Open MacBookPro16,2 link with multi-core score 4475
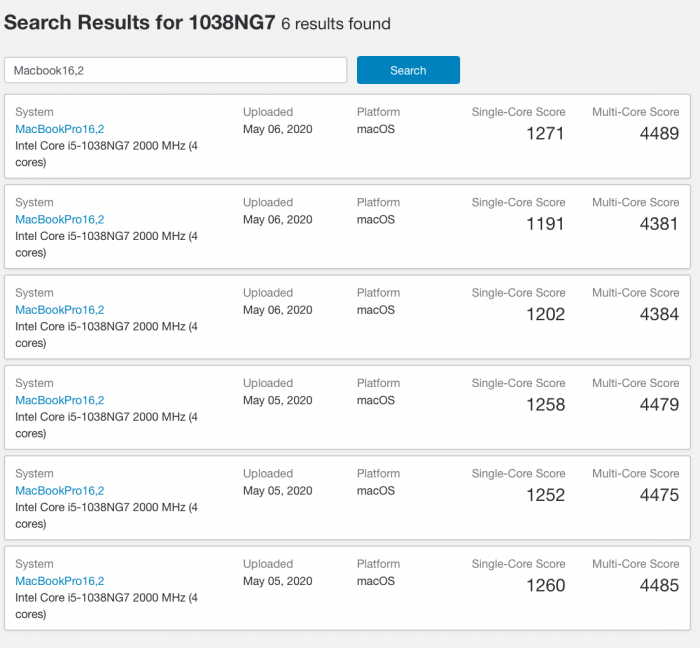Viewport: 700px width, 648px height. [59, 491]
